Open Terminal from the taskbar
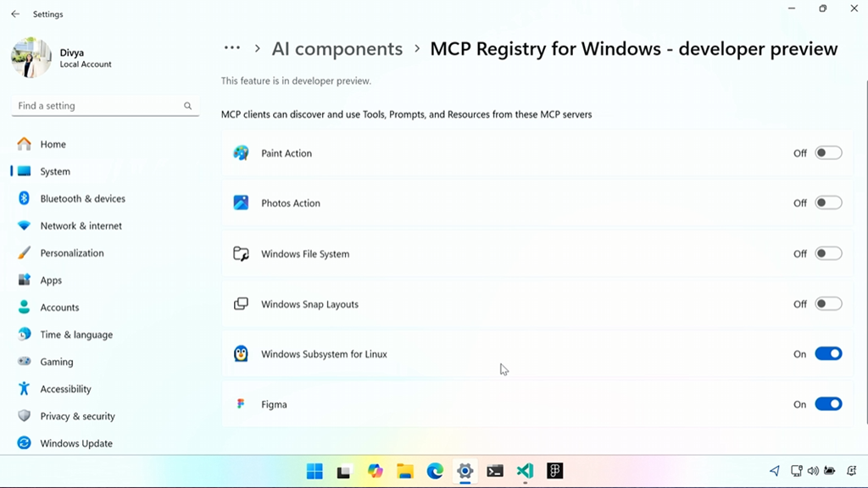This screenshot has height=488, width=868. [x=495, y=471]
